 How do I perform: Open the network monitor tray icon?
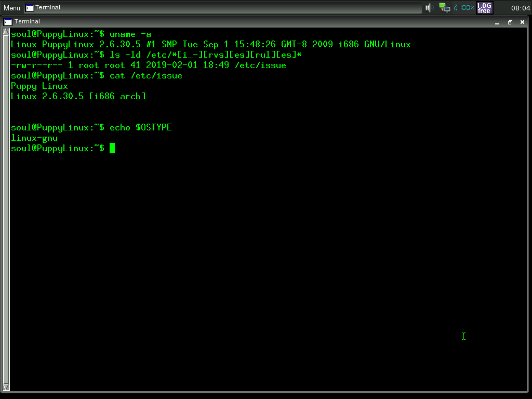(445, 7)
